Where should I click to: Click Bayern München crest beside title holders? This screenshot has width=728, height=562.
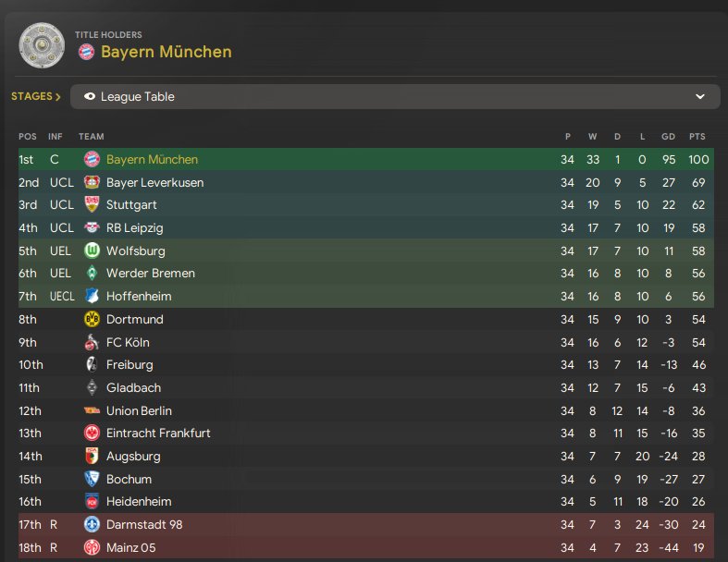coord(86,52)
